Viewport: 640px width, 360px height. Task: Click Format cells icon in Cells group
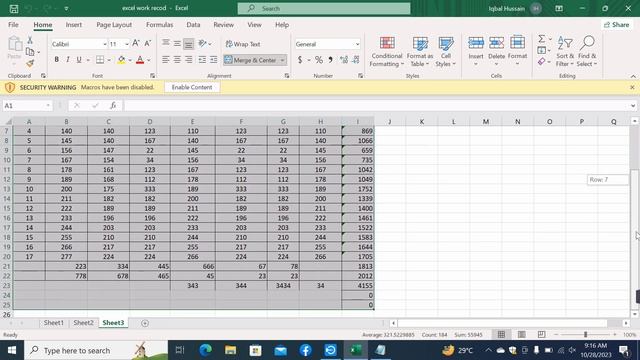pyautogui.click(x=518, y=43)
